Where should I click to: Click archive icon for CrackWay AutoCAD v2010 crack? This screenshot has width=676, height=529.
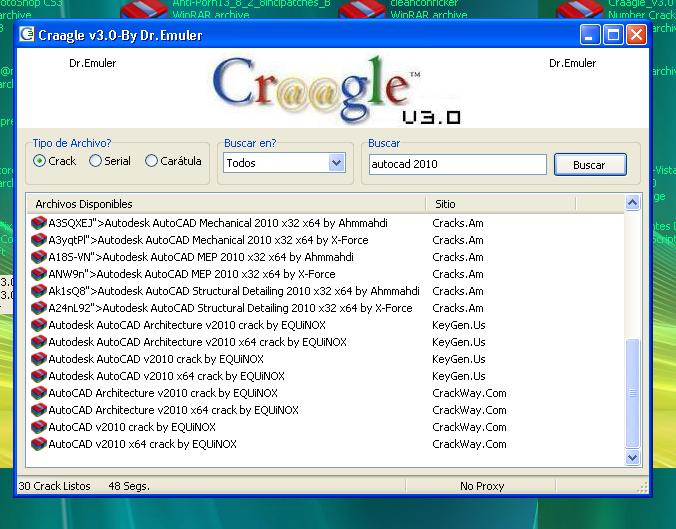(x=38, y=427)
